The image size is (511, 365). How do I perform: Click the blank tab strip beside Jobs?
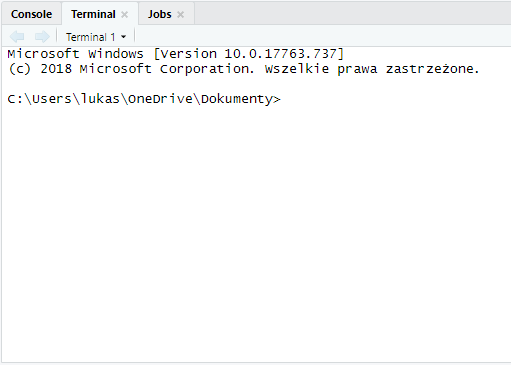[352, 13]
